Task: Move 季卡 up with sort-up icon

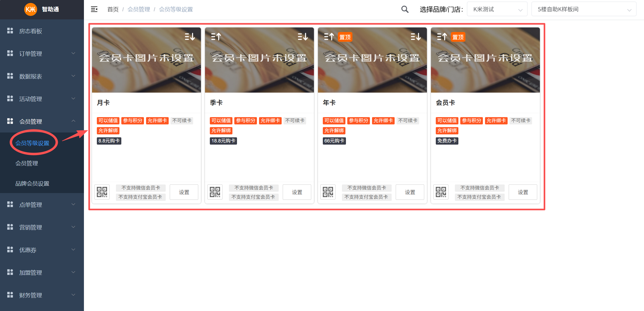Action: [x=216, y=37]
